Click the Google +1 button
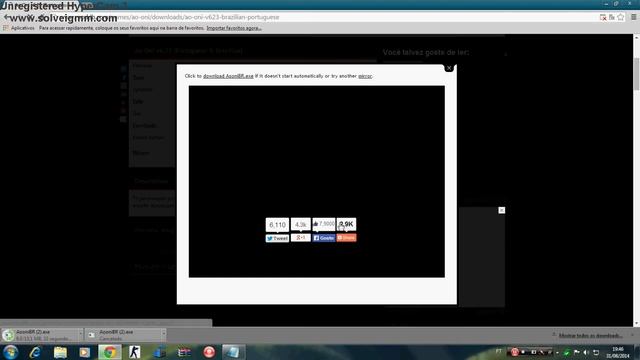Screen dimensions: 640x360 (x=300, y=238)
